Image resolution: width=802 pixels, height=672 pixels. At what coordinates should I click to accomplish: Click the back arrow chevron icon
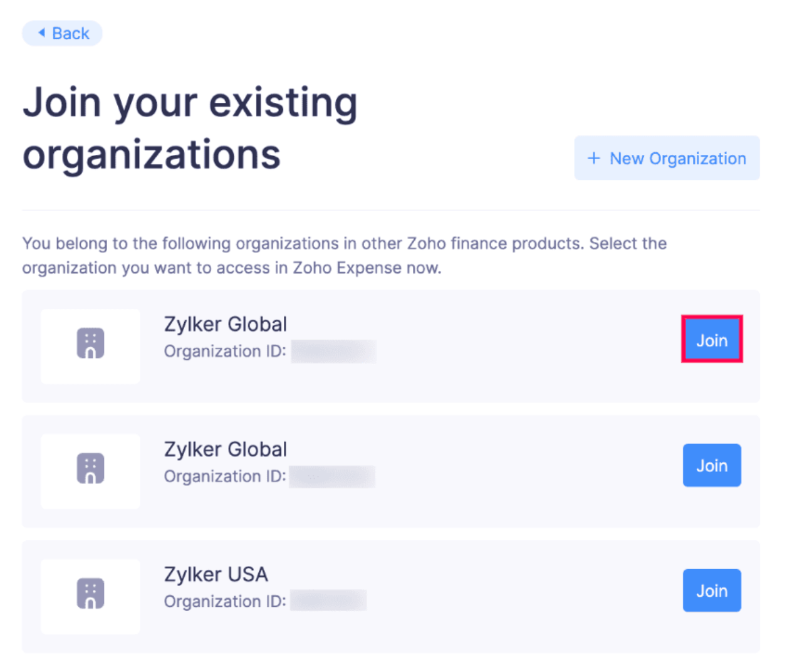point(41,33)
